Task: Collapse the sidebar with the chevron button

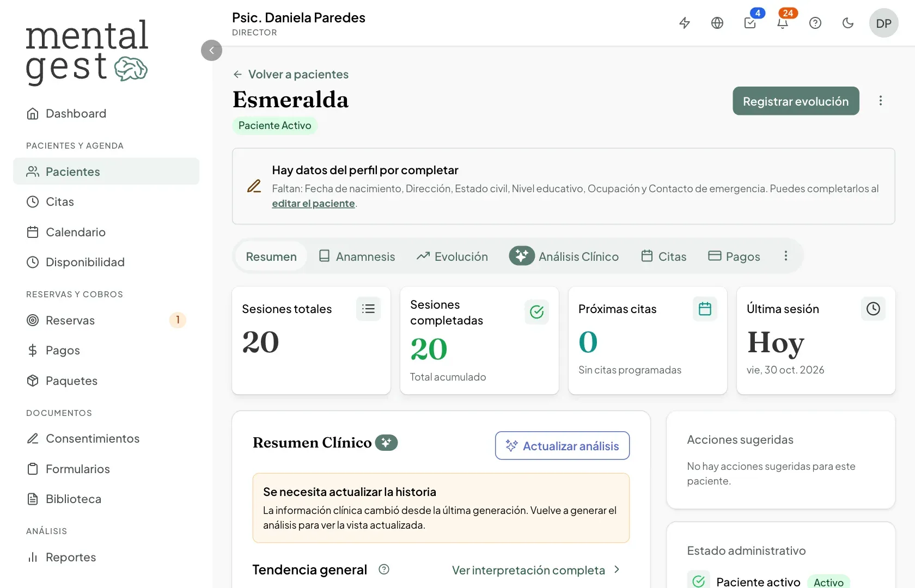Action: coord(211,50)
